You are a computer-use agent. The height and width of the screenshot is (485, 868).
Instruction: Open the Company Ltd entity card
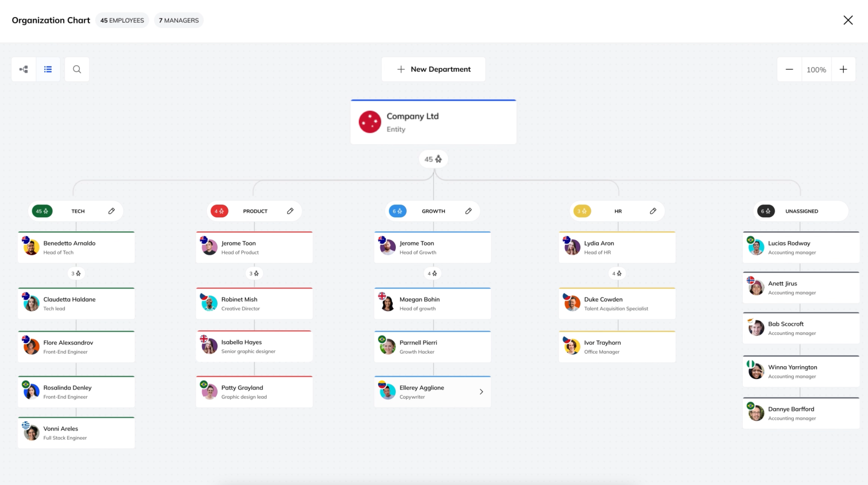pos(433,122)
